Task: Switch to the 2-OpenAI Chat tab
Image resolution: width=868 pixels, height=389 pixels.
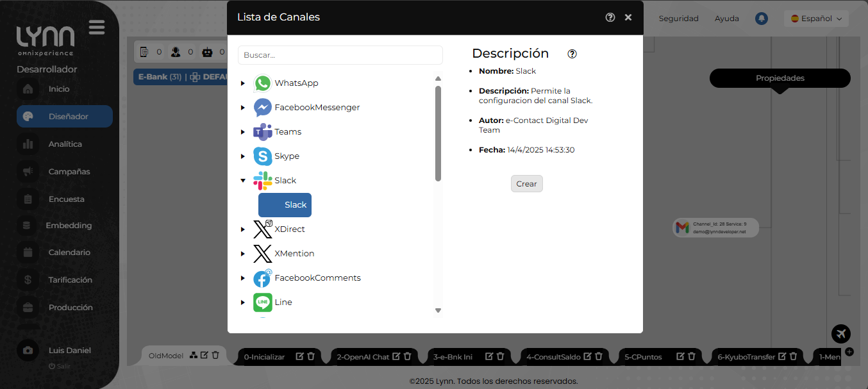Action: 363,357
